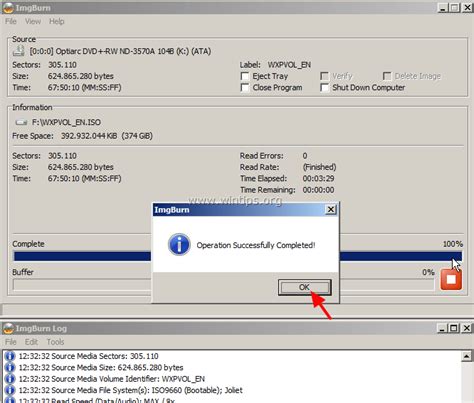Click Operation Successfully Completed message text
Viewport: 474px width, 403px height.
tap(256, 245)
